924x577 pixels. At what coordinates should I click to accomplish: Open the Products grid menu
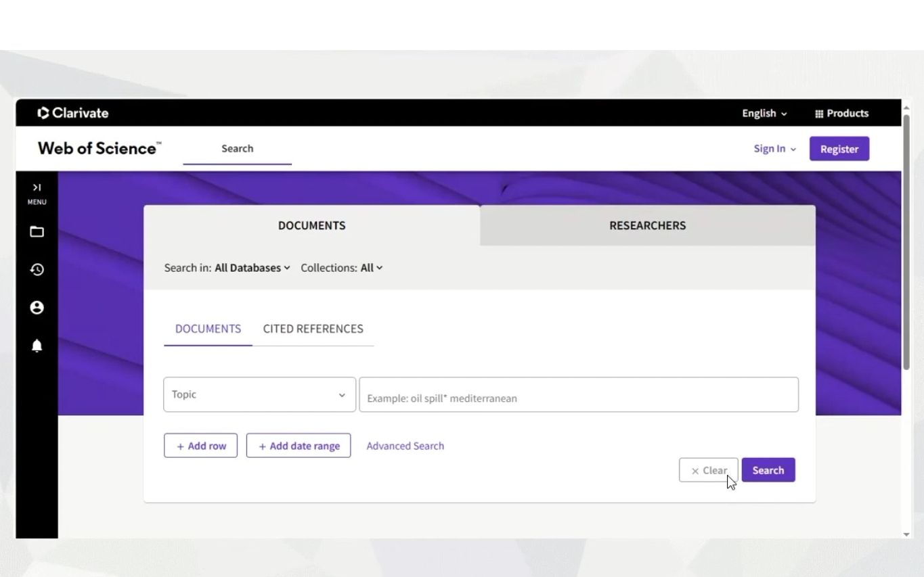click(x=841, y=113)
